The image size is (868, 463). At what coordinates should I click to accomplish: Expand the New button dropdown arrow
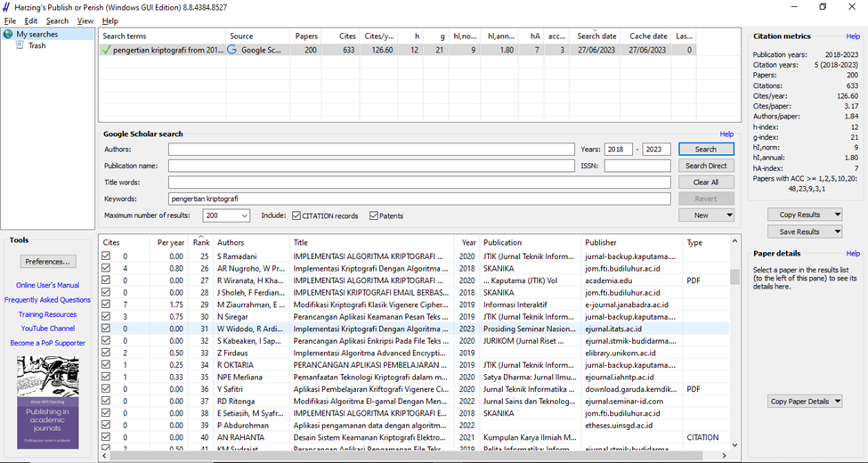(729, 215)
